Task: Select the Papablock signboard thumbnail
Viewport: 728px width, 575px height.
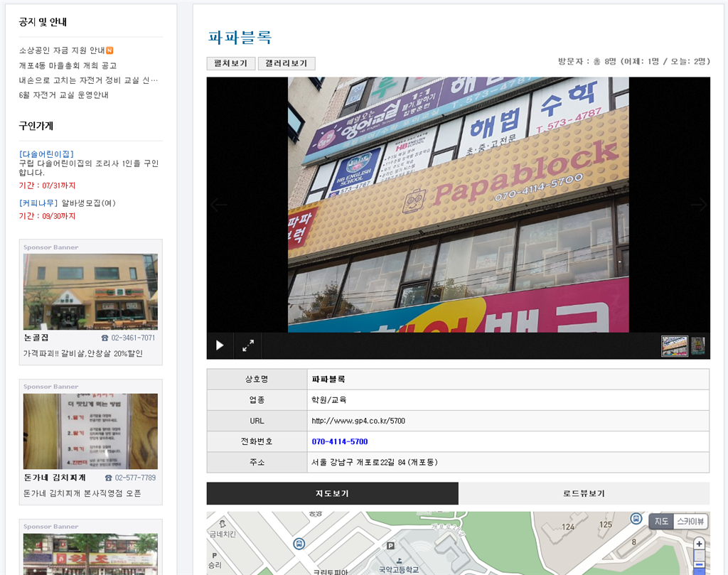Action: point(674,345)
